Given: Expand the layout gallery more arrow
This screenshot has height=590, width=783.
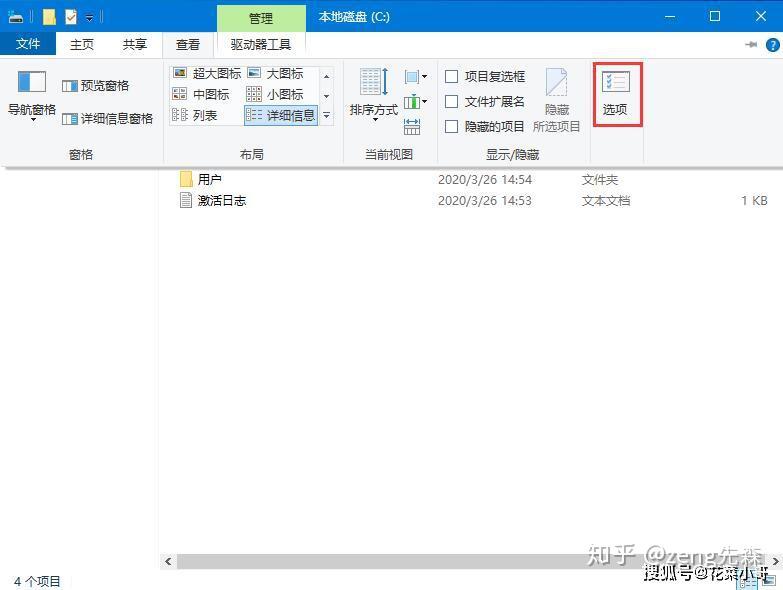Looking at the screenshot, I should 327,115.
